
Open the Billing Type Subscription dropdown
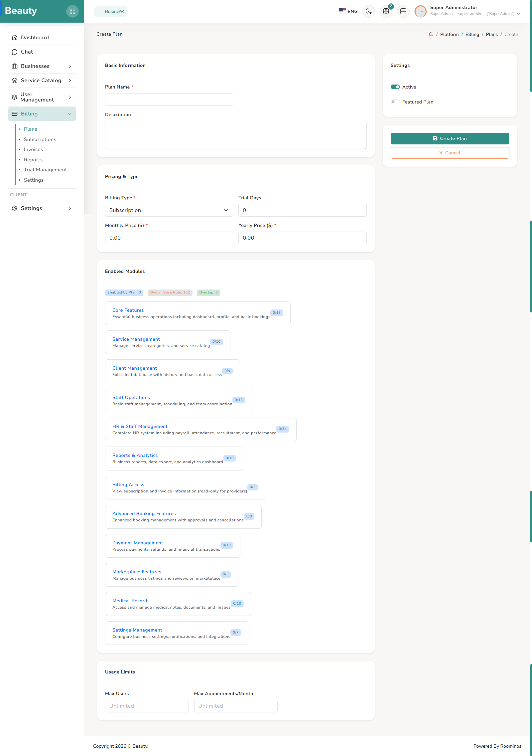point(169,210)
